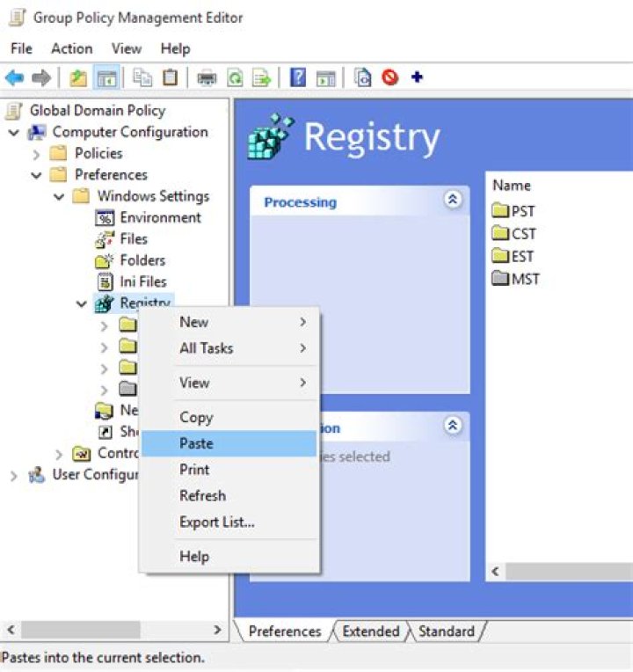This screenshot has height=672, width=633.
Task: Expand the Policies folder node
Action: pos(36,154)
